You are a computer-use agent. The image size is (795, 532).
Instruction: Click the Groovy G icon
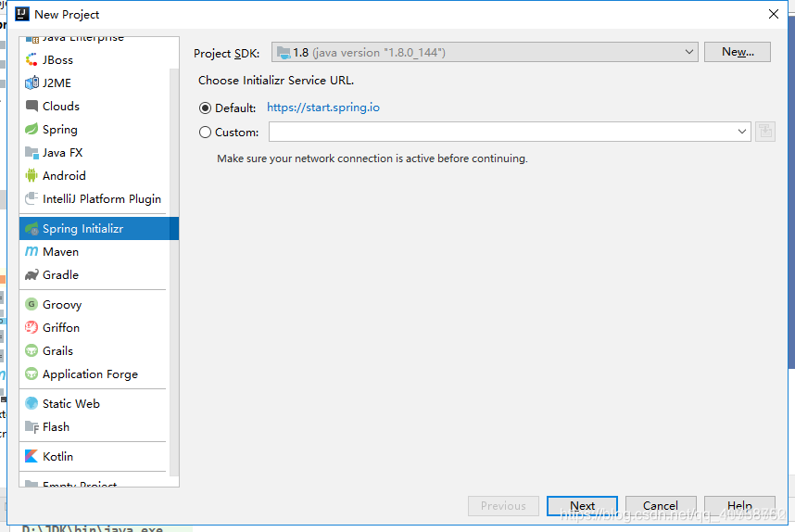point(32,304)
